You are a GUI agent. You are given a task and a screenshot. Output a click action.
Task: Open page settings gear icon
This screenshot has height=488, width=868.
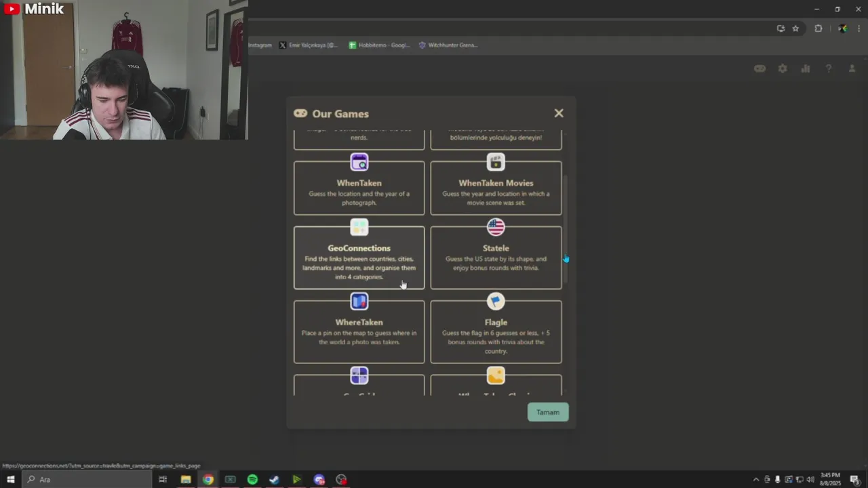tap(783, 68)
